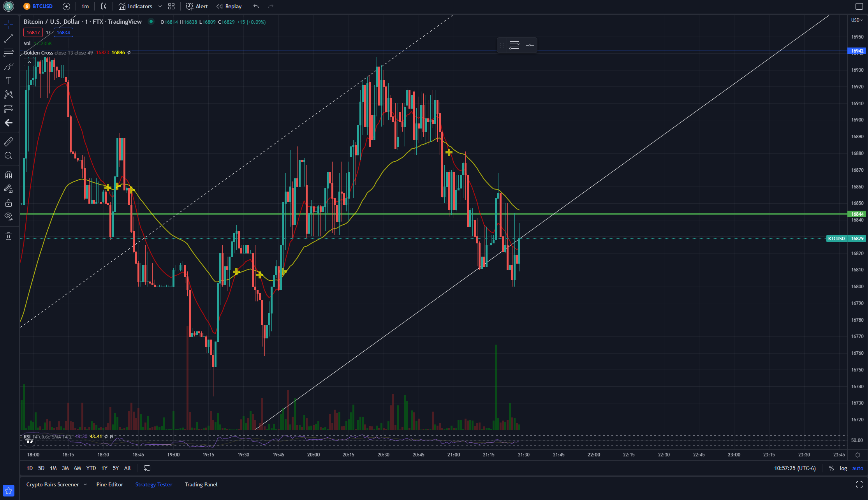Switch to the Trading Panel tab

(201, 484)
